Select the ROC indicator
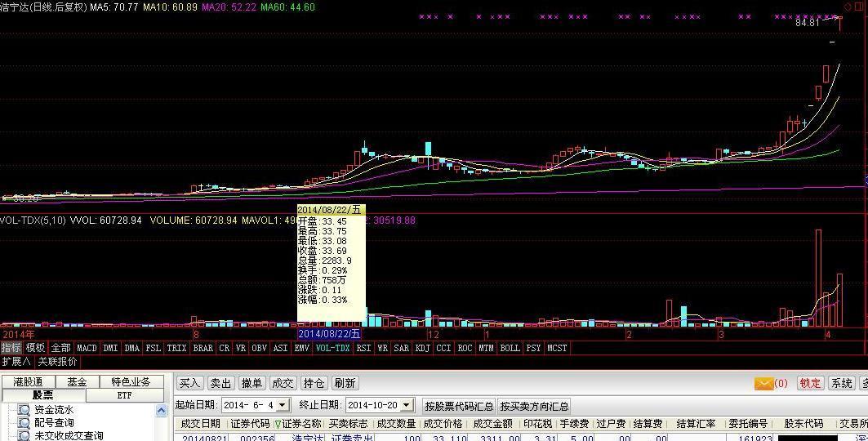Image resolution: width=868 pixels, height=441 pixels. click(465, 348)
